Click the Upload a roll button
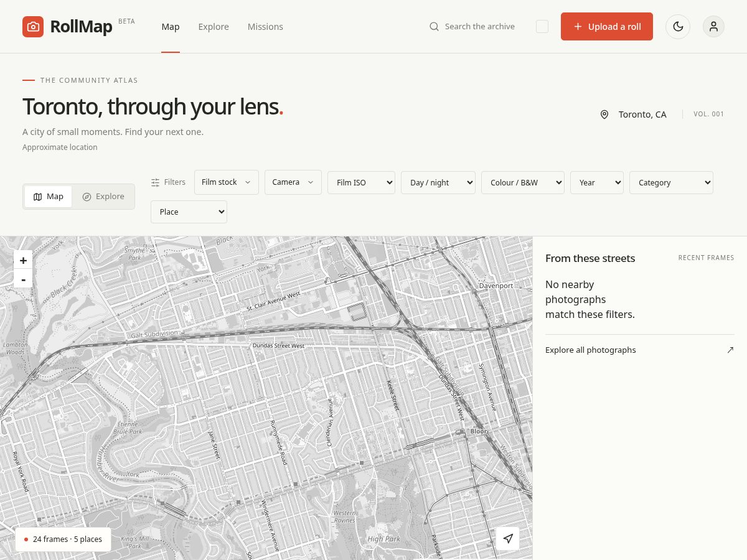Image resolution: width=747 pixels, height=560 pixels. [607, 27]
